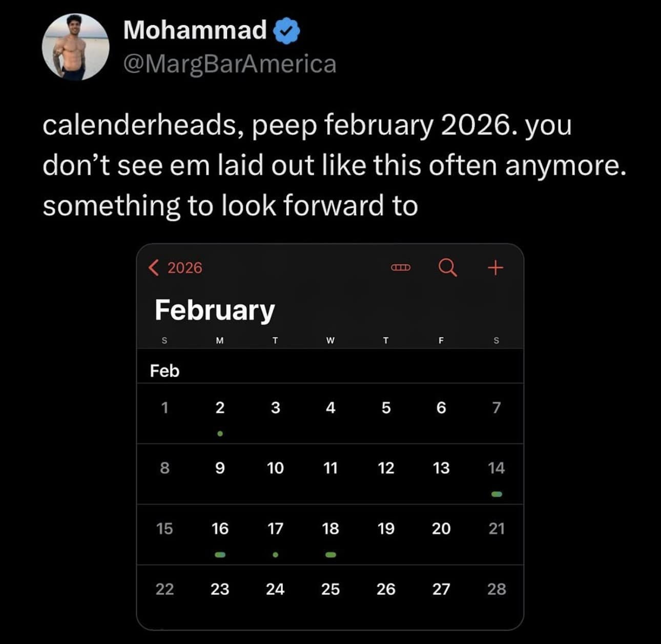Image resolution: width=661 pixels, height=644 pixels.
Task: Tap the event indicator under February 14
Action: [x=497, y=493]
